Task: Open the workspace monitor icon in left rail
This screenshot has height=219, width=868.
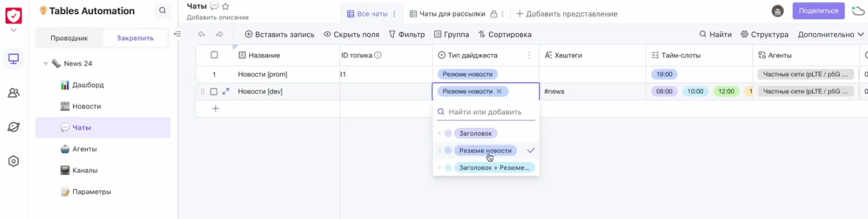Action: point(14,58)
